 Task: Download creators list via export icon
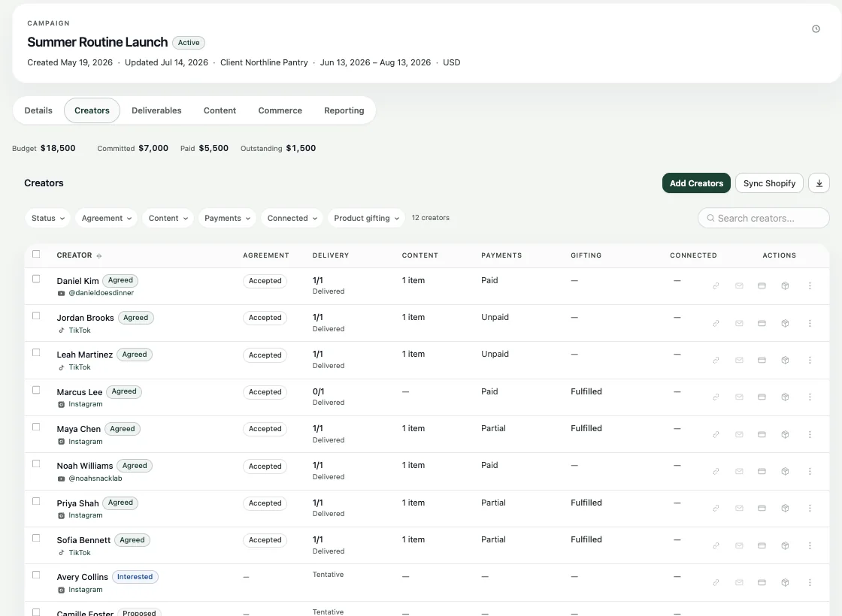[x=819, y=183]
